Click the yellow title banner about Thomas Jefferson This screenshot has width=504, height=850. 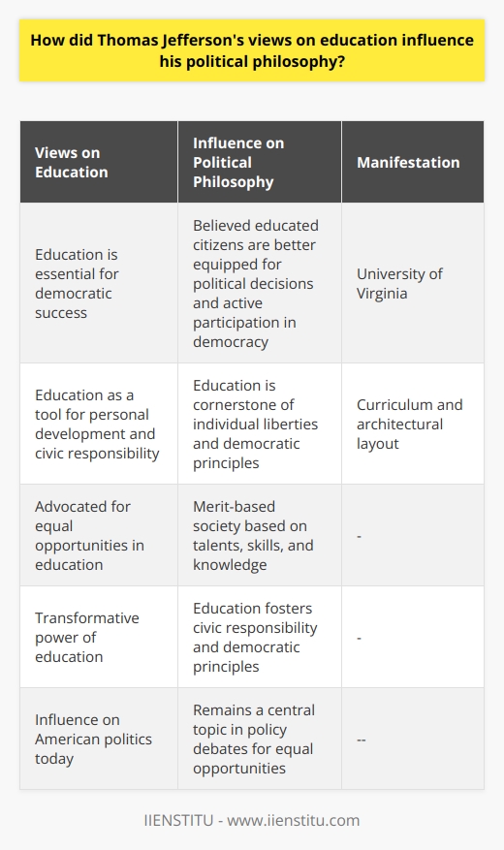tap(252, 49)
